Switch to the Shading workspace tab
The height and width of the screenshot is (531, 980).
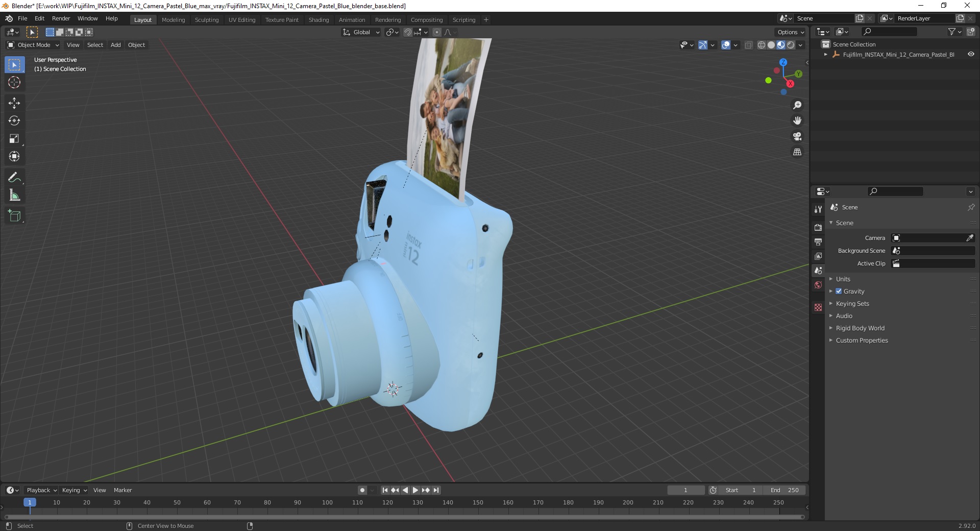318,20
